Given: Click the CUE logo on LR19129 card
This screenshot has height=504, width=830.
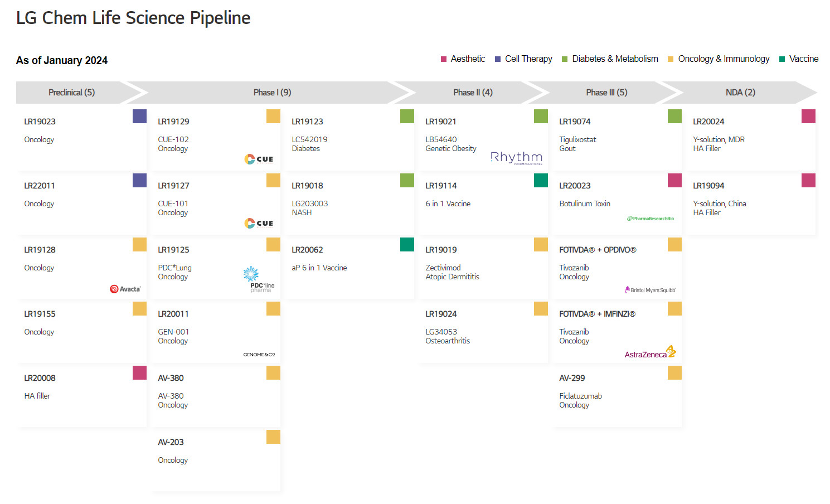Looking at the screenshot, I should (259, 159).
